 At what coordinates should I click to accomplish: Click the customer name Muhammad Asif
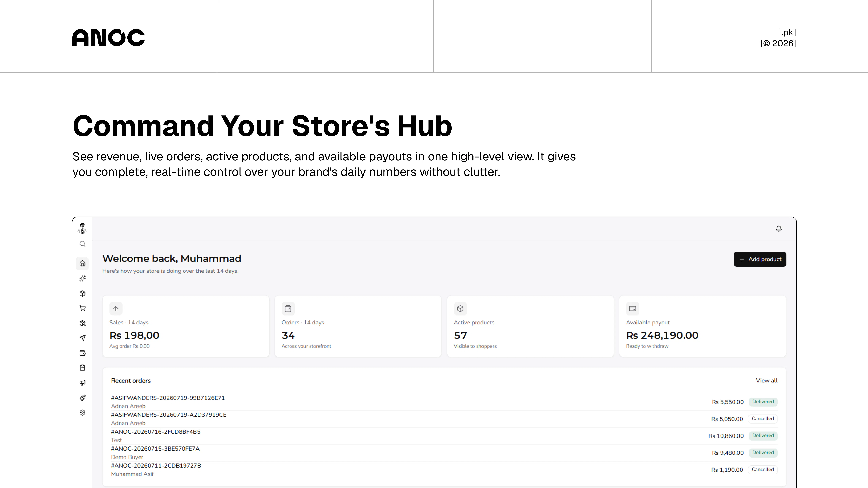click(x=132, y=474)
